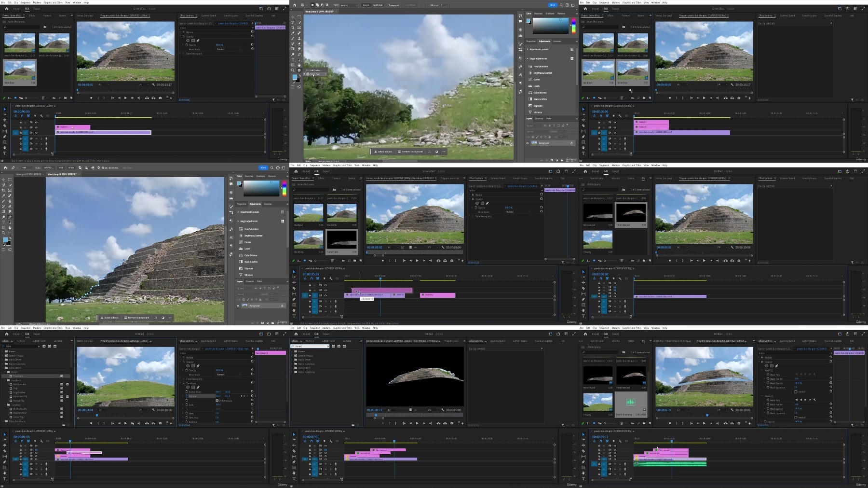Open 1/4 playback resolution dropdown, Premiere at 00:00:05:11

click(x=722, y=410)
